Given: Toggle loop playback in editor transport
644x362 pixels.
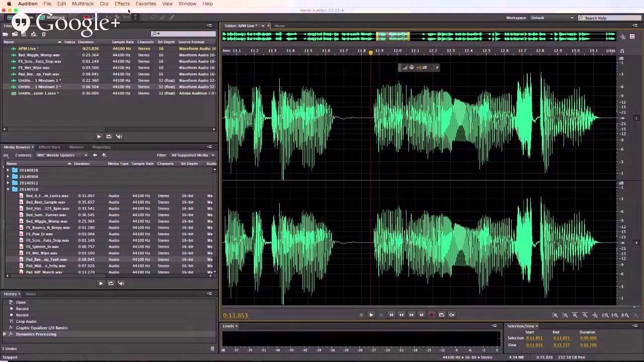Looking at the screenshot, I should (x=442, y=315).
